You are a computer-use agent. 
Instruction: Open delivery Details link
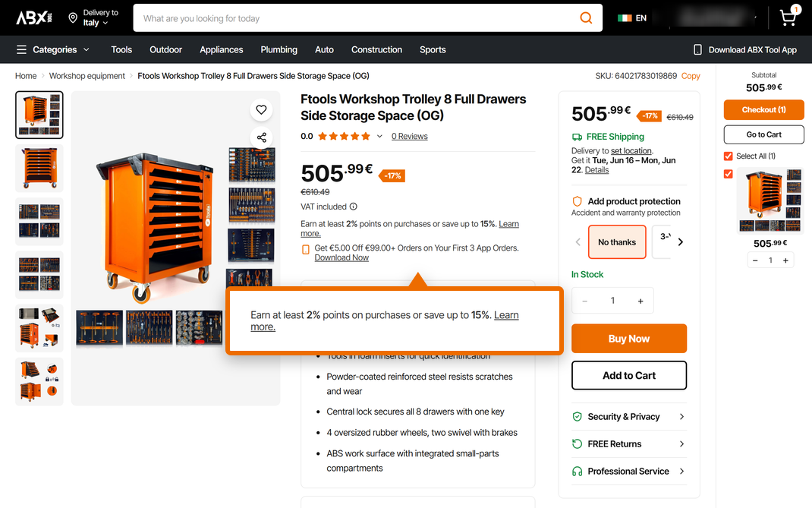(596, 170)
